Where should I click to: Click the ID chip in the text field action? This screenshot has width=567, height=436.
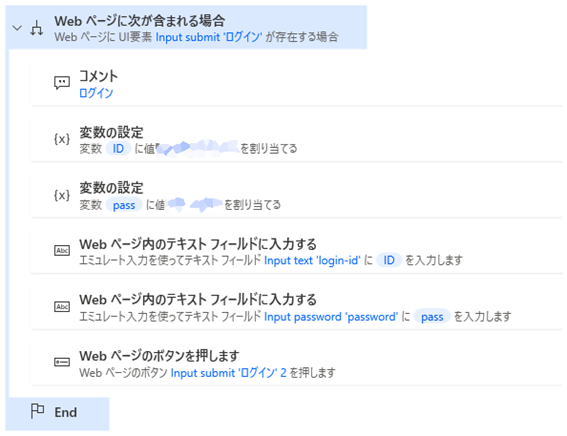click(389, 260)
